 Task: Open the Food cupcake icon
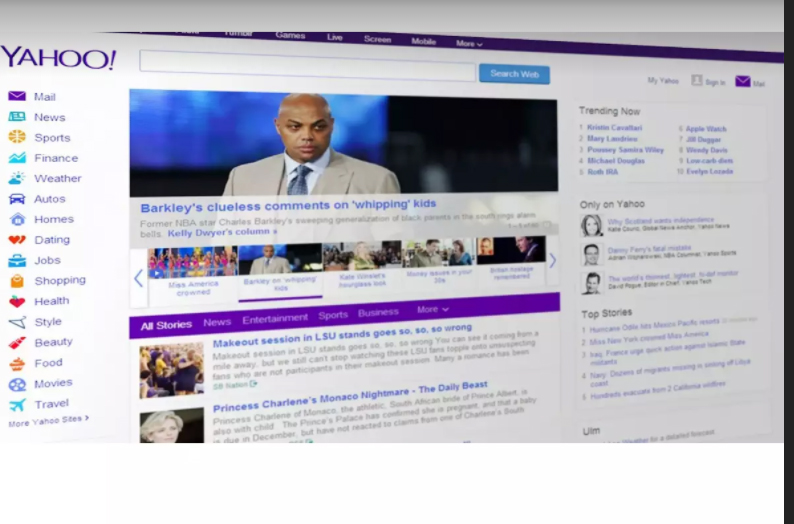tap(17, 363)
